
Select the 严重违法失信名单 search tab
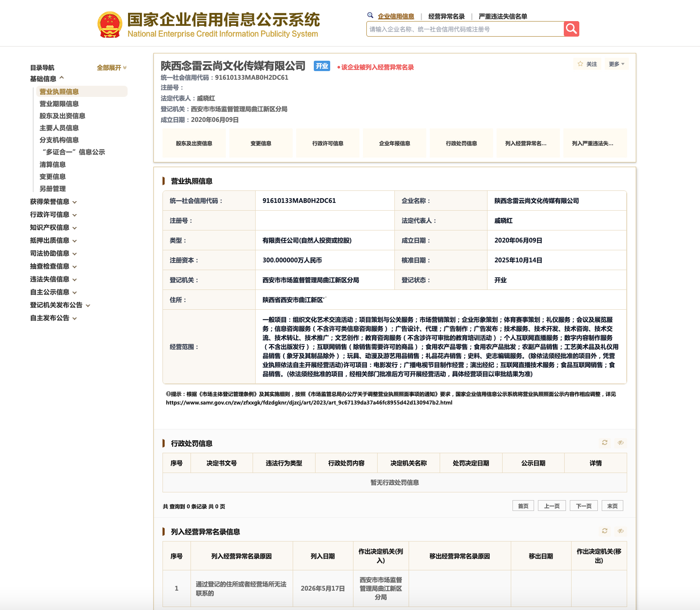(503, 16)
